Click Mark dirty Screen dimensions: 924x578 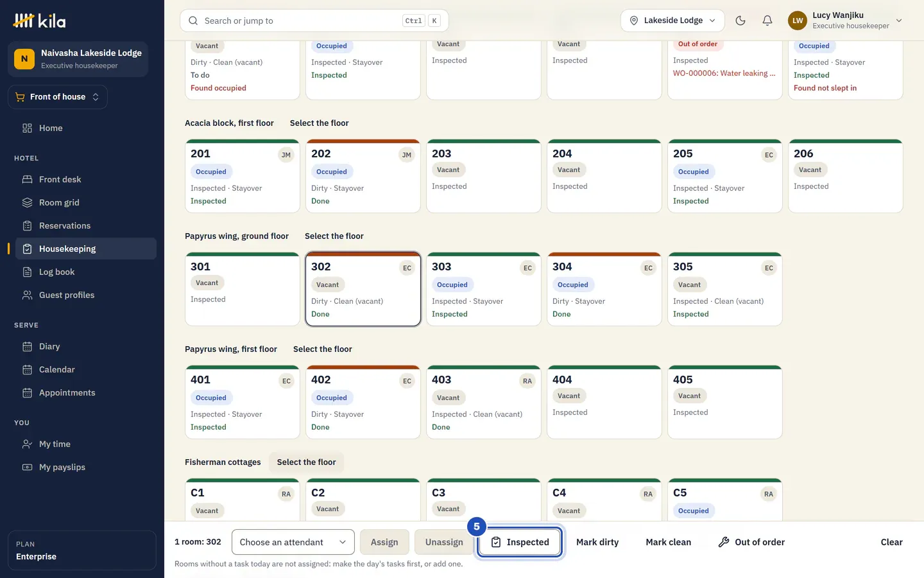(x=597, y=542)
